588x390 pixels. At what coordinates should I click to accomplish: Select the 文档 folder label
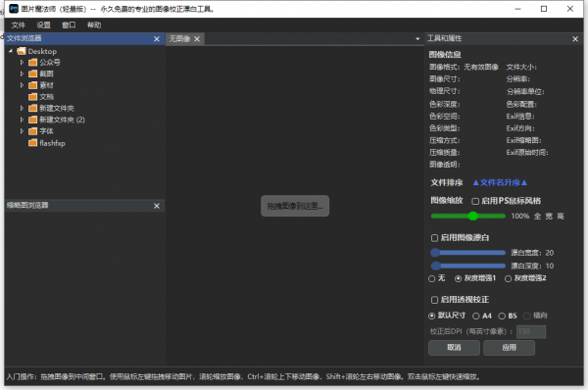(x=46, y=97)
